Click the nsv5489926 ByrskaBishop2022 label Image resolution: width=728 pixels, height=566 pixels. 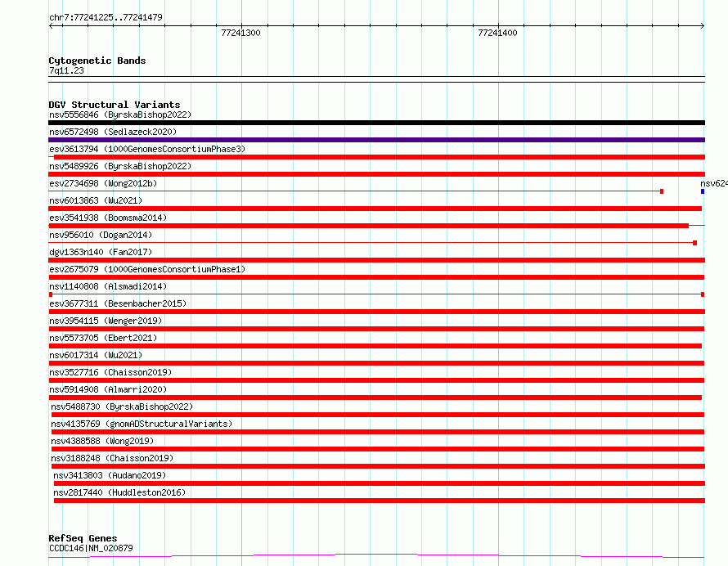click(120, 166)
